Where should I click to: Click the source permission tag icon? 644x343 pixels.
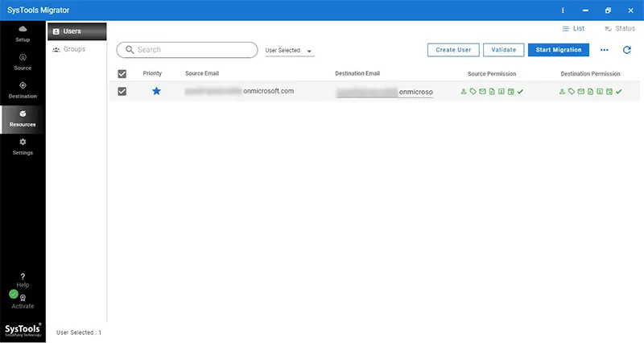point(473,91)
